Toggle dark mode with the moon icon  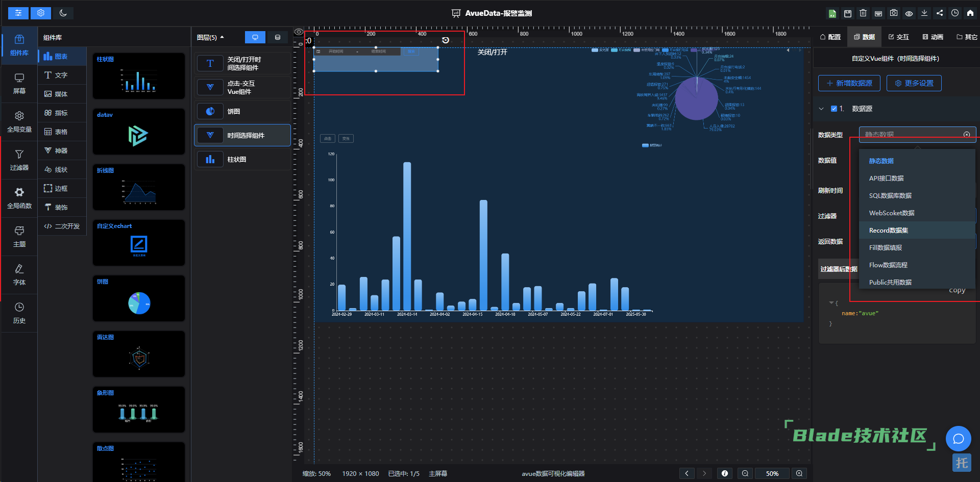point(63,13)
